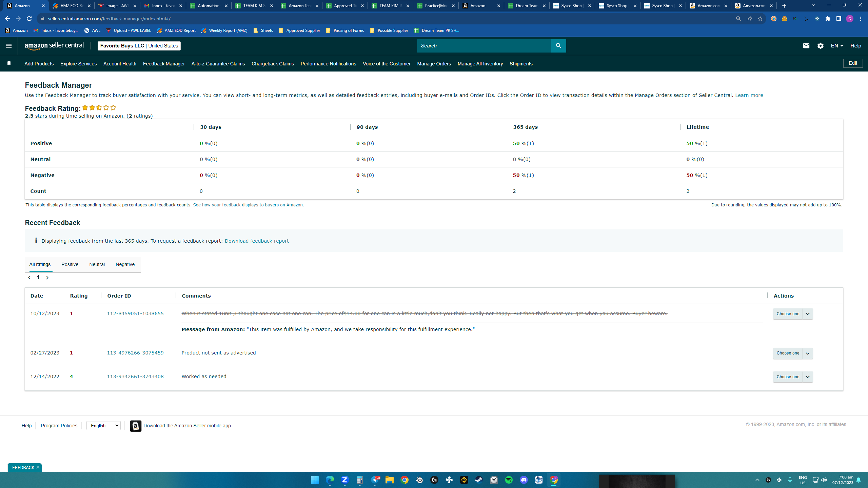
Task: Open the browser zoom indicator icon
Action: pyautogui.click(x=738, y=19)
